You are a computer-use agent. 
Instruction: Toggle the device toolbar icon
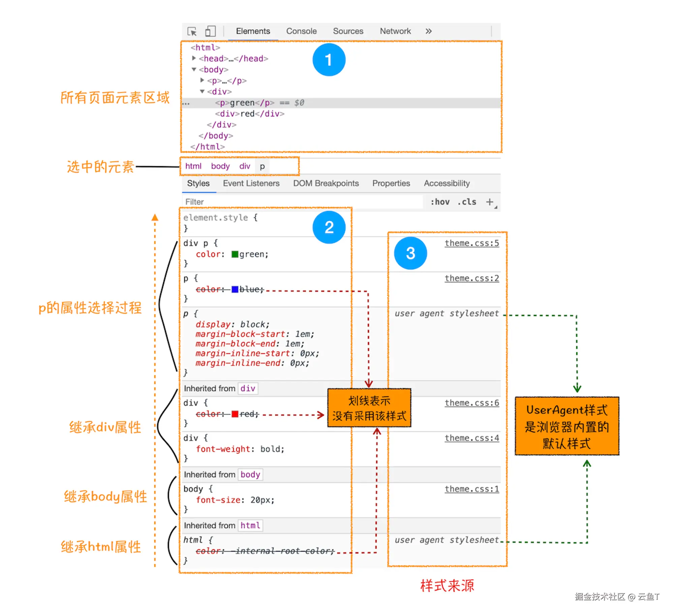click(210, 31)
